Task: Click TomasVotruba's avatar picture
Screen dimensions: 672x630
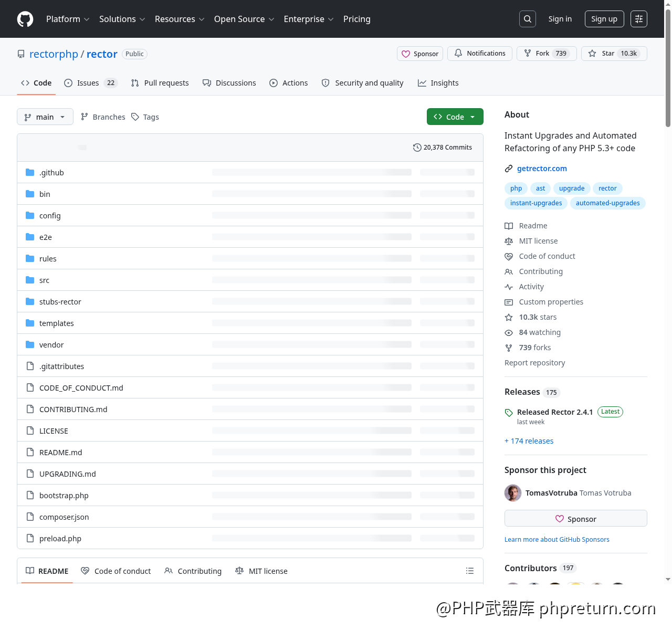Action: (x=513, y=493)
